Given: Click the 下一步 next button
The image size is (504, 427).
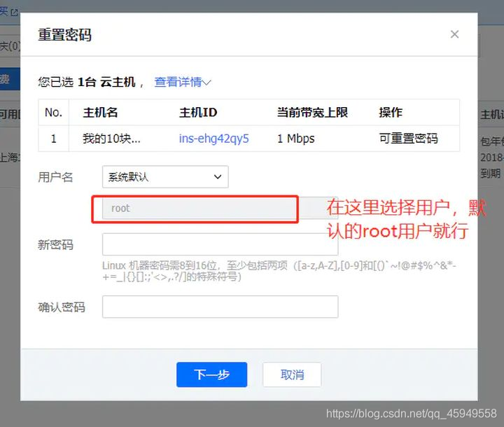Looking at the screenshot, I should pyautogui.click(x=211, y=374).
